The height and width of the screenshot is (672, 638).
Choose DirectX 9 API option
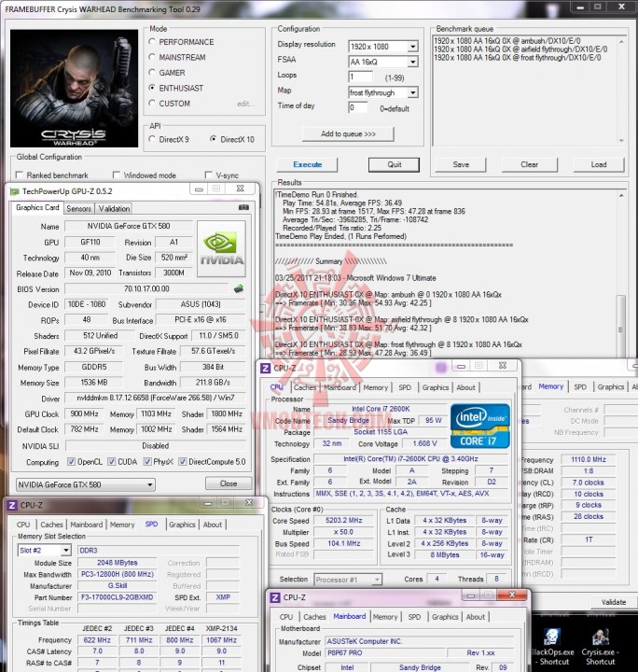(x=152, y=139)
